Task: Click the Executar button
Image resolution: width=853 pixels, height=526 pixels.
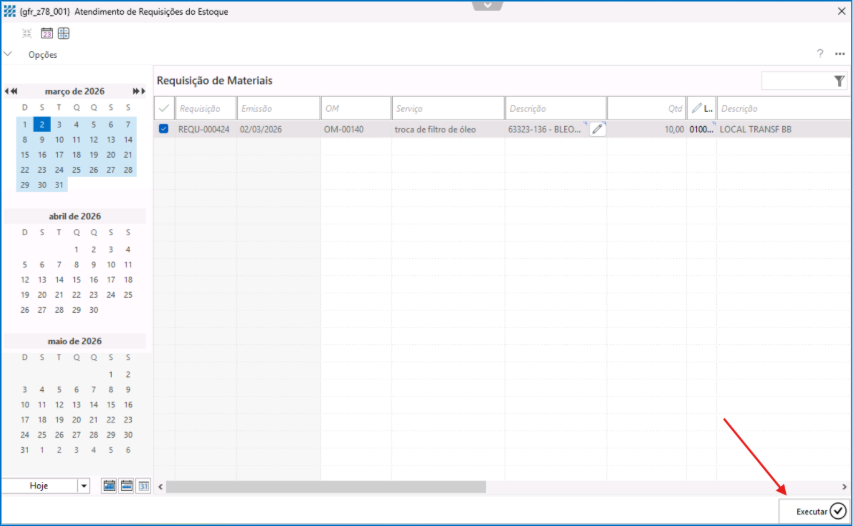Action: point(815,511)
